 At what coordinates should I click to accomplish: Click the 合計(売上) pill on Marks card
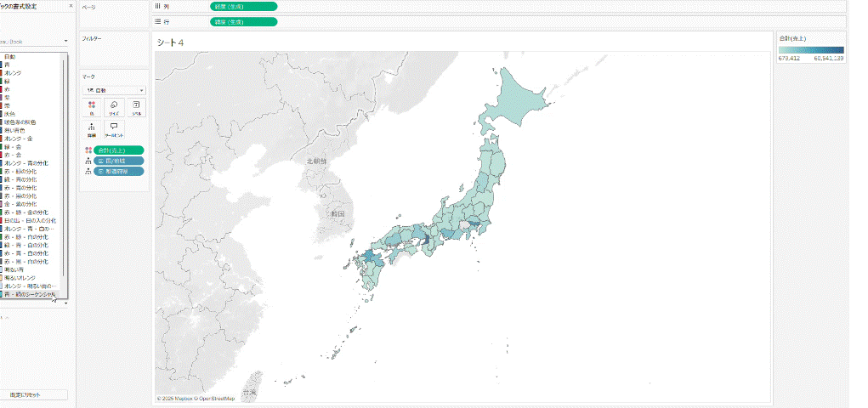[x=119, y=150]
